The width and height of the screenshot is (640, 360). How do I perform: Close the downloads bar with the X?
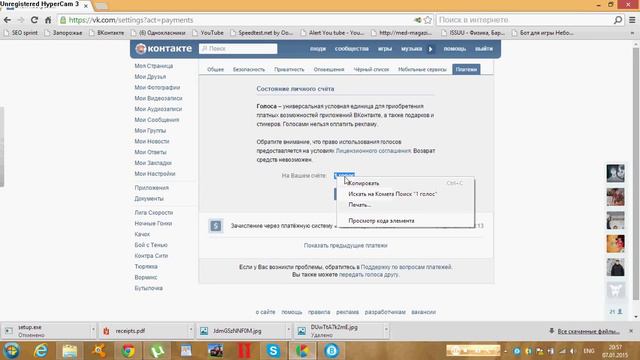[x=631, y=331]
